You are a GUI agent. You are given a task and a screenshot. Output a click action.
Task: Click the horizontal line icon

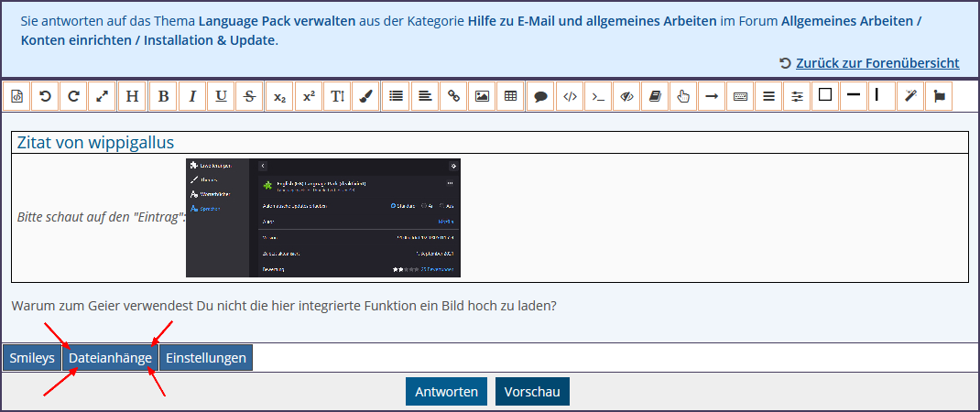pyautogui.click(x=854, y=96)
